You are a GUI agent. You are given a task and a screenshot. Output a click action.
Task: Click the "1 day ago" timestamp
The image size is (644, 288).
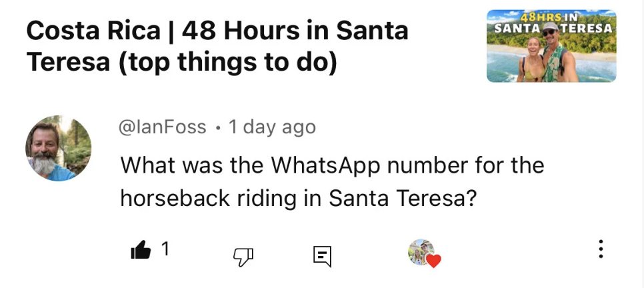pyautogui.click(x=272, y=127)
